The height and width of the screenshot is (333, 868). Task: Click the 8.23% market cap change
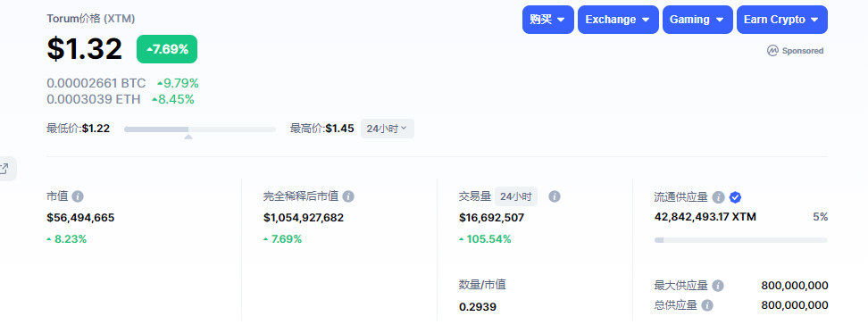coord(67,239)
